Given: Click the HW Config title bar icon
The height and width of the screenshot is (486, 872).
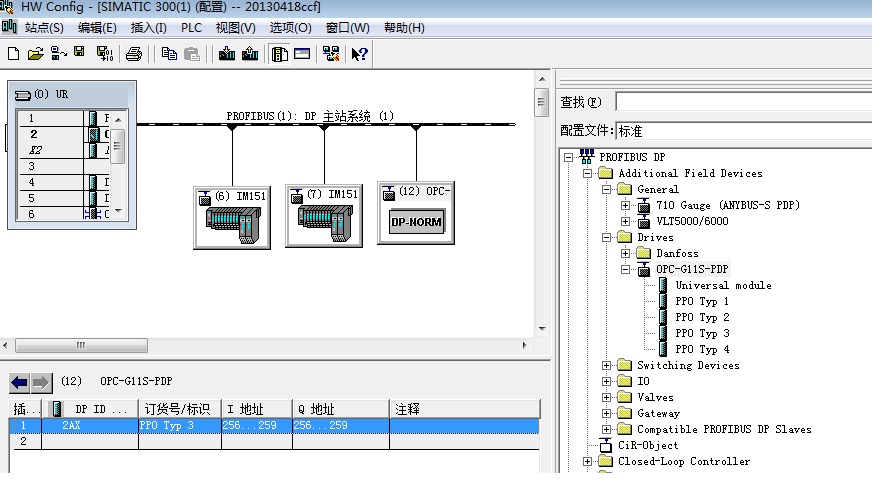Looking at the screenshot, I should click(x=7, y=7).
